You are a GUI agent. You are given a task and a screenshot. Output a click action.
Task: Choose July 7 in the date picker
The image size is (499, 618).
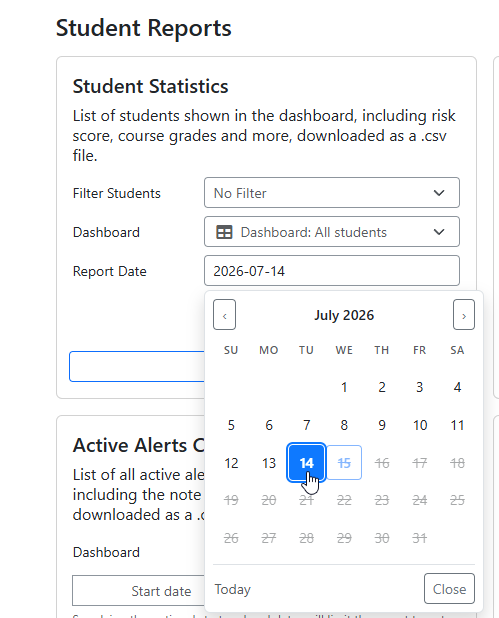306,425
